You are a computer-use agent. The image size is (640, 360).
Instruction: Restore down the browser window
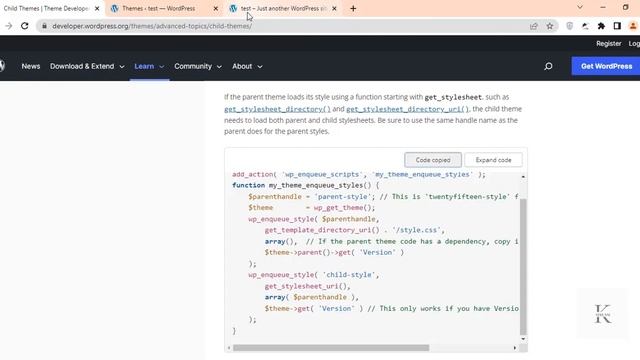(625, 7)
